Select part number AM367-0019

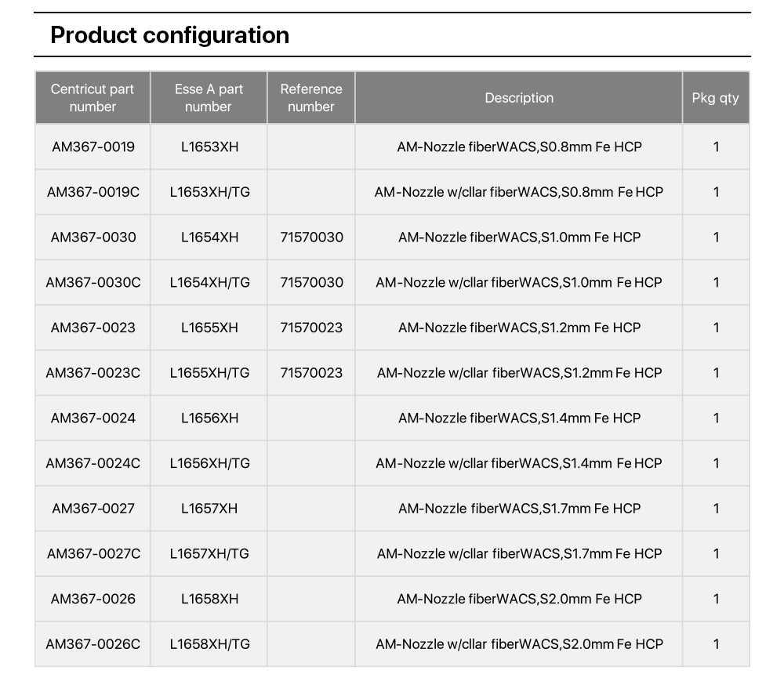(93, 147)
